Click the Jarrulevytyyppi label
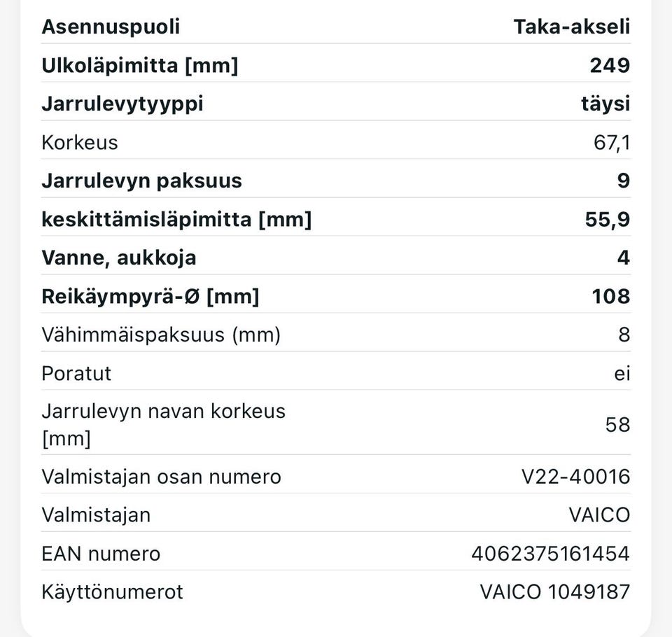Viewport: 672px width, 637px height. 122,104
